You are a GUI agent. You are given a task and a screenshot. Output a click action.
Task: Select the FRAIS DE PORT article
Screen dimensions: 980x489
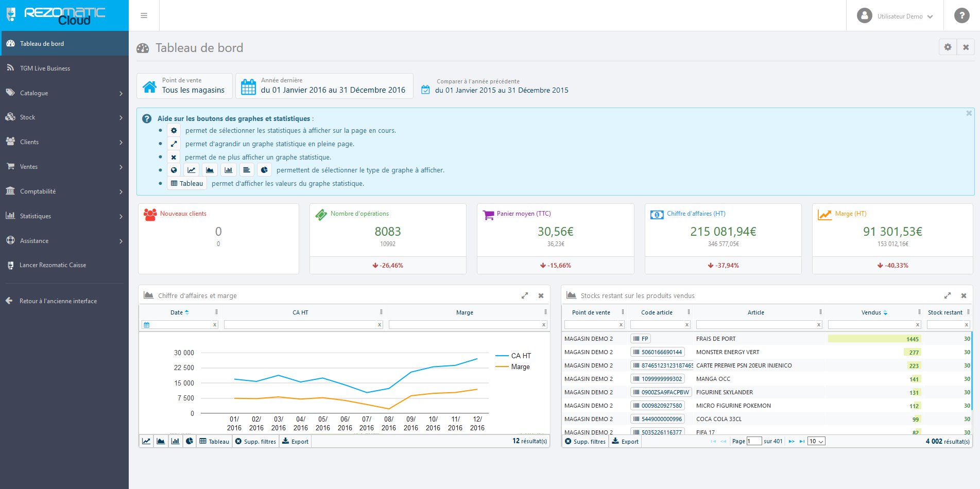click(716, 339)
